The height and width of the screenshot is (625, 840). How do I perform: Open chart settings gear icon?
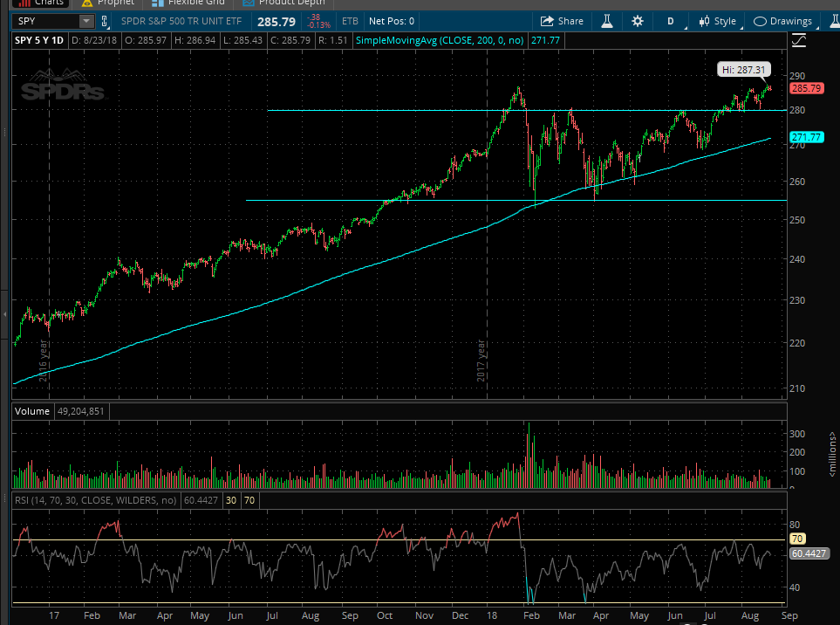(638, 22)
